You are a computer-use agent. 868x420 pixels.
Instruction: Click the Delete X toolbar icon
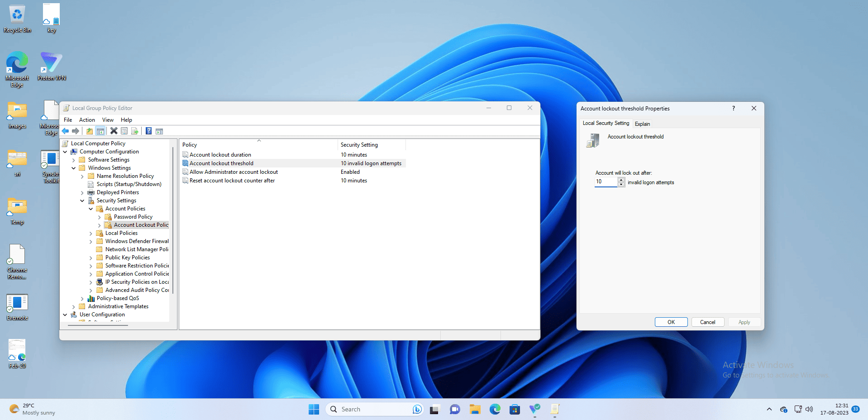(x=114, y=131)
